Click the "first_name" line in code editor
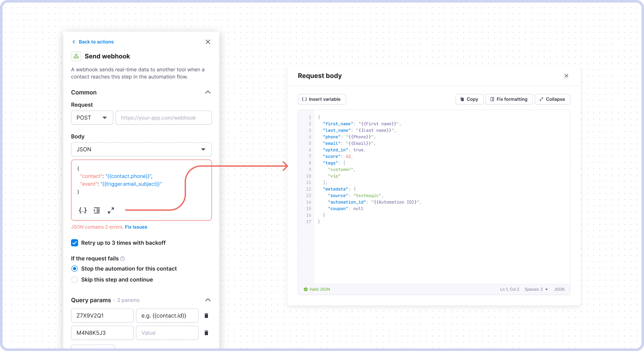The width and height of the screenshot is (644, 351). click(x=362, y=124)
